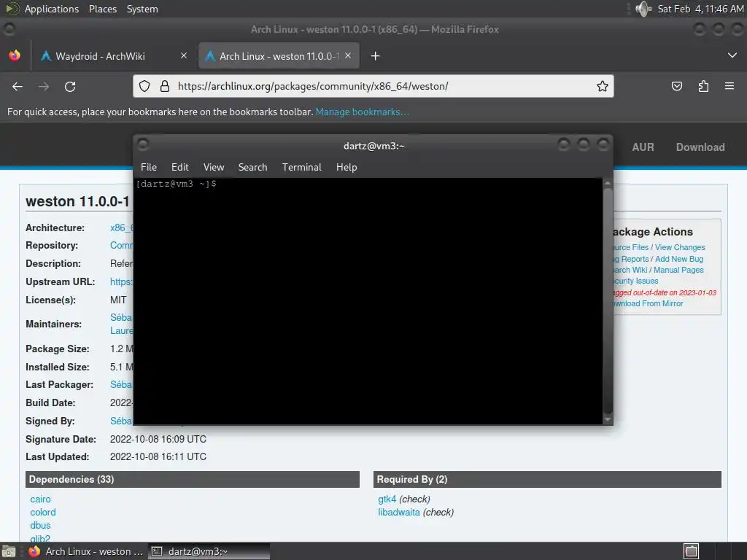Open the terminal Help menu
This screenshot has width=747, height=560.
pyautogui.click(x=347, y=167)
